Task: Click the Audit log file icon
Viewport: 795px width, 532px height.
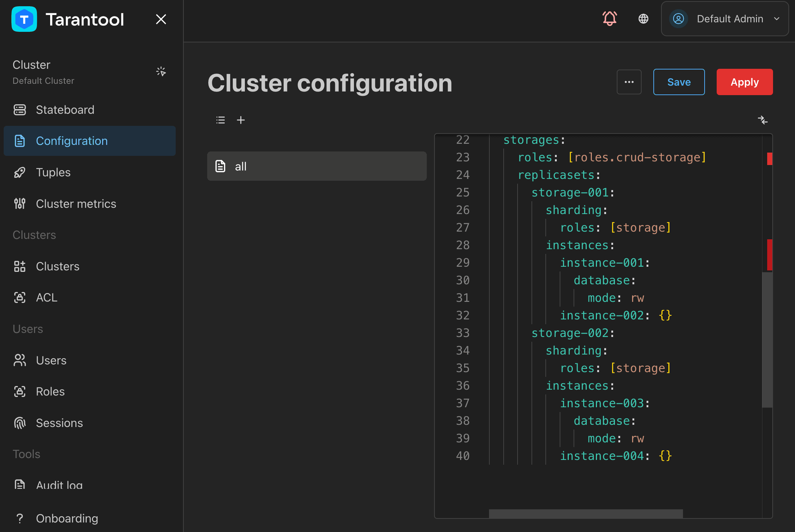Action: (20, 484)
